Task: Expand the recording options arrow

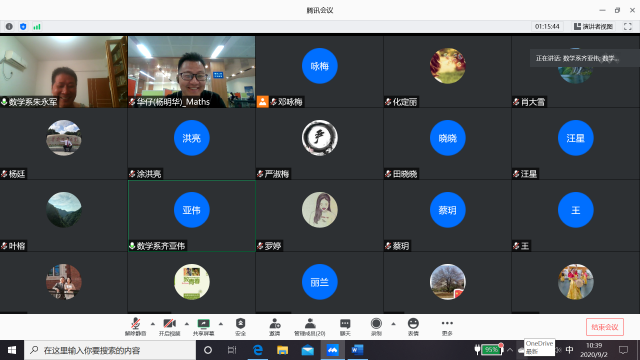Action: (x=393, y=324)
